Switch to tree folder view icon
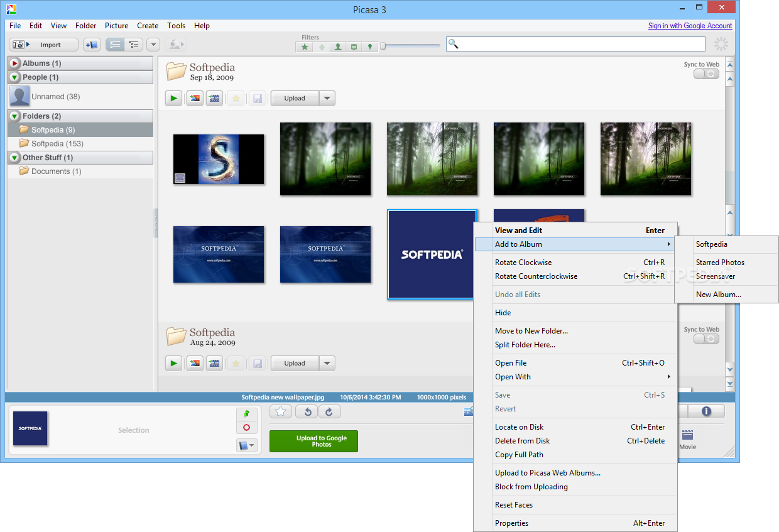779x532 pixels. pos(133,45)
